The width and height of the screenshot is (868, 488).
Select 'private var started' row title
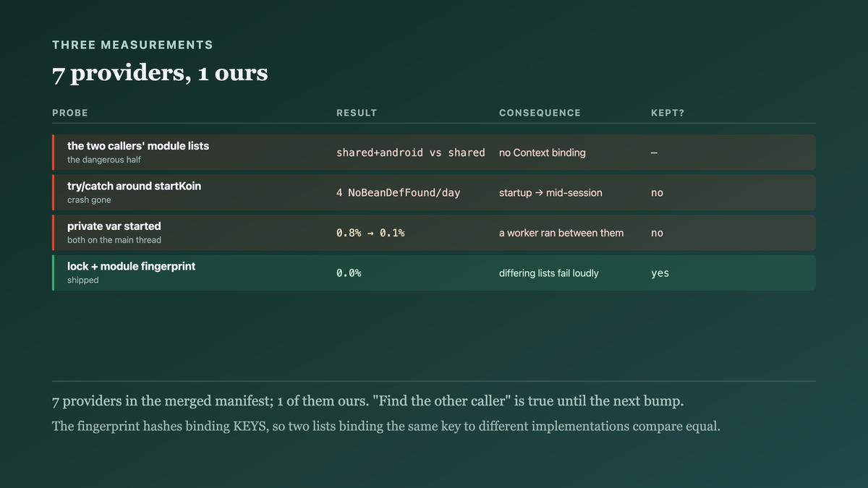[x=114, y=226]
